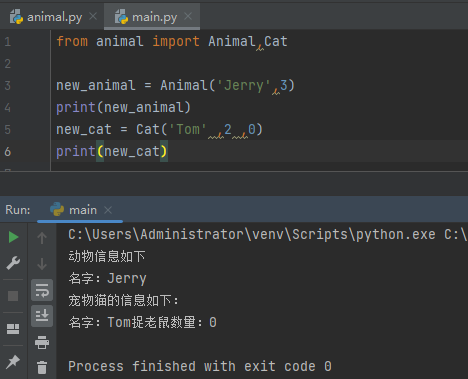The width and height of the screenshot is (468, 379).
Task: Open the restore layout icon
Action: [x=13, y=329]
